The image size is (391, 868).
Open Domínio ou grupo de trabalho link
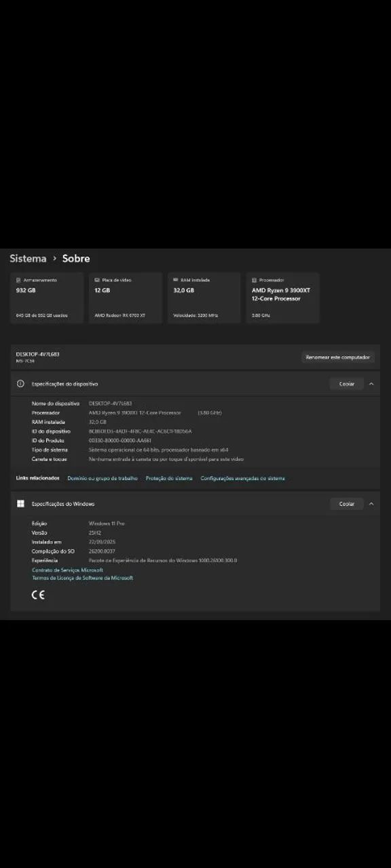coord(103,478)
